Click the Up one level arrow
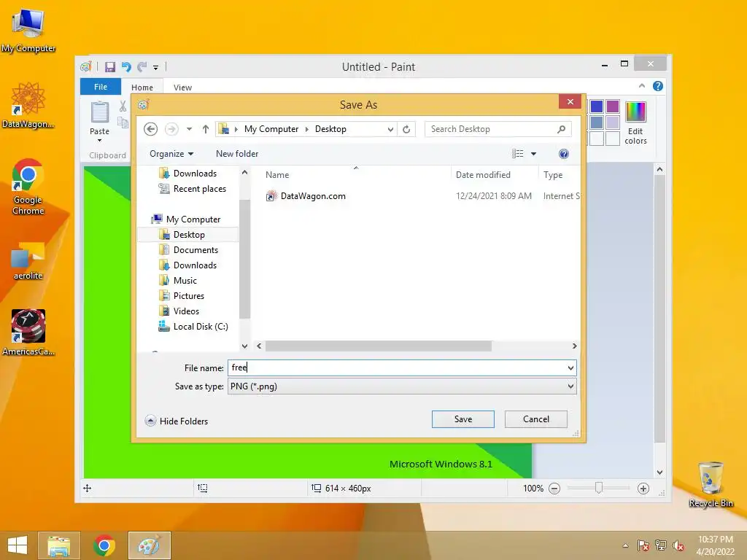747x560 pixels. pos(205,129)
